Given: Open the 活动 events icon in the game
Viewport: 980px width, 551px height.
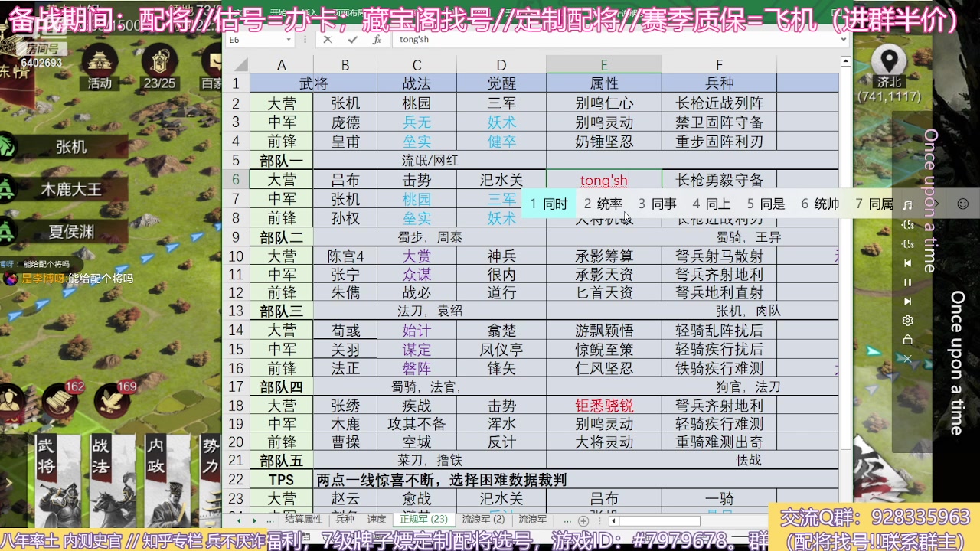Looking at the screenshot, I should tap(100, 67).
